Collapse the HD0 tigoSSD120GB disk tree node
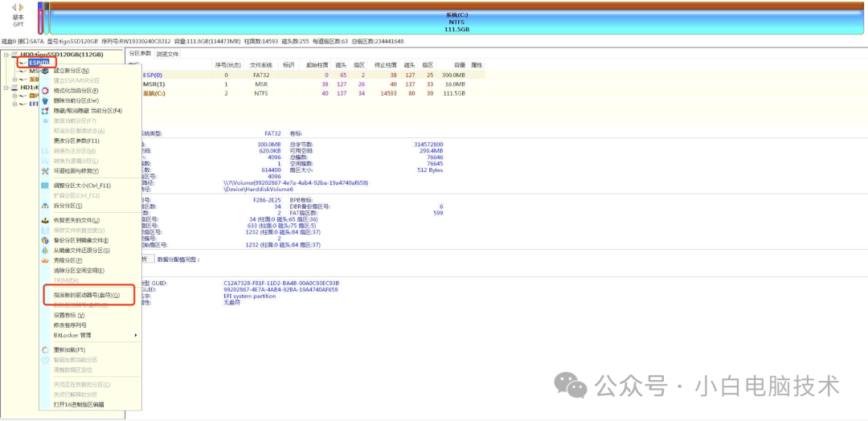The image size is (868, 421). (x=6, y=55)
